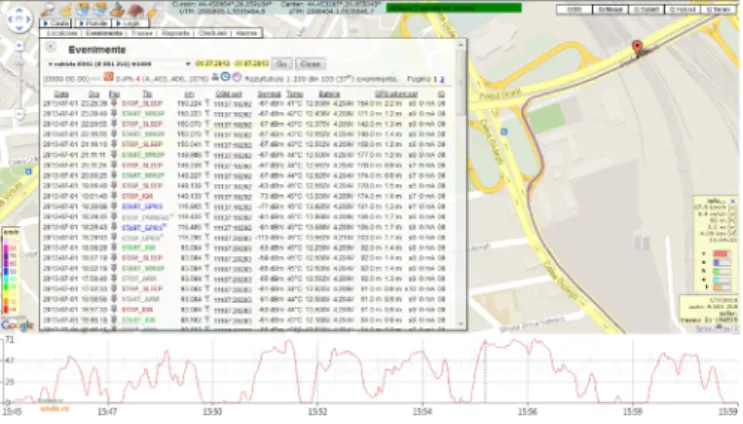743x424 pixels.
Task: Click the round icon right of the clock
Action: point(236,77)
